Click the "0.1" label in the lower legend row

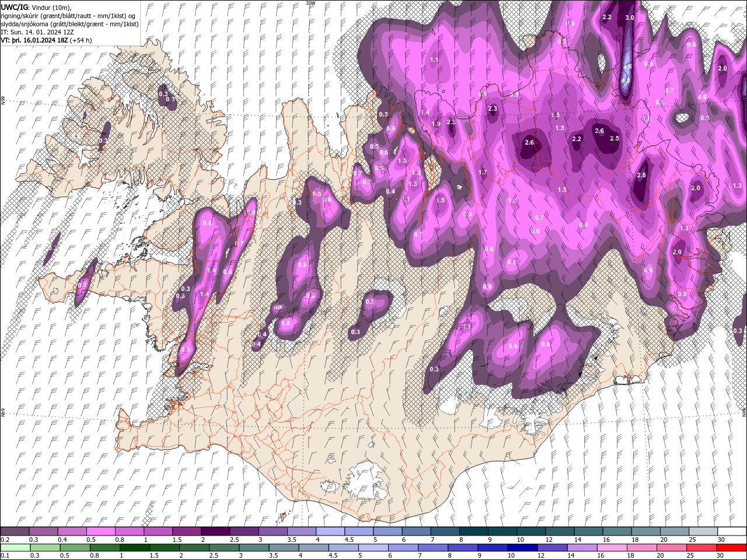coord(5,556)
